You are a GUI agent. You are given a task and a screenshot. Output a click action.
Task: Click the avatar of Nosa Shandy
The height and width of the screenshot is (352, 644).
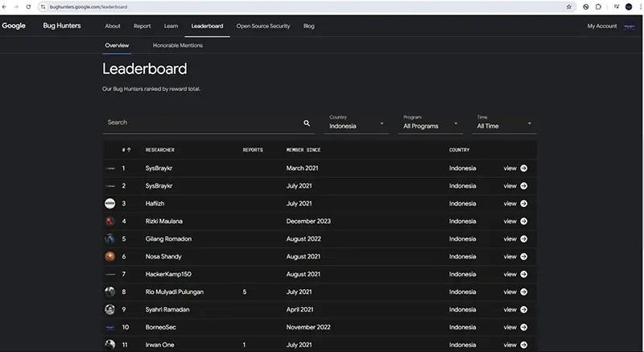109,256
